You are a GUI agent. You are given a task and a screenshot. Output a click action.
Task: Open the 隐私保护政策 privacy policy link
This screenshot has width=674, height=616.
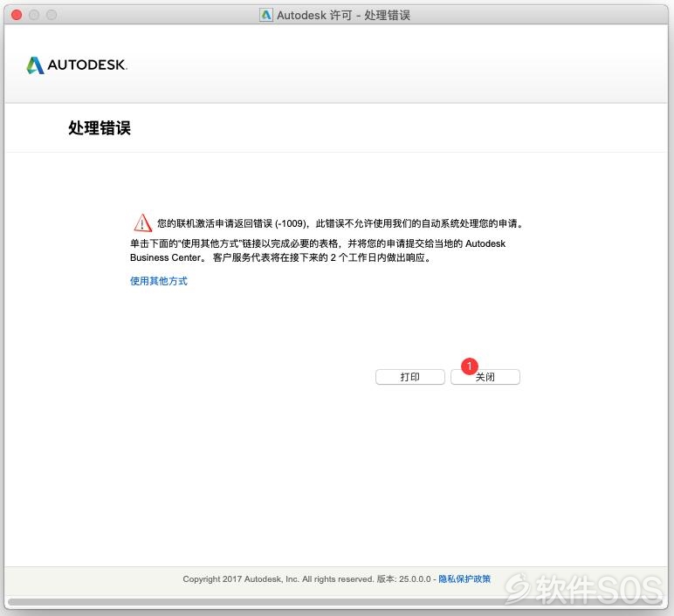coord(464,578)
